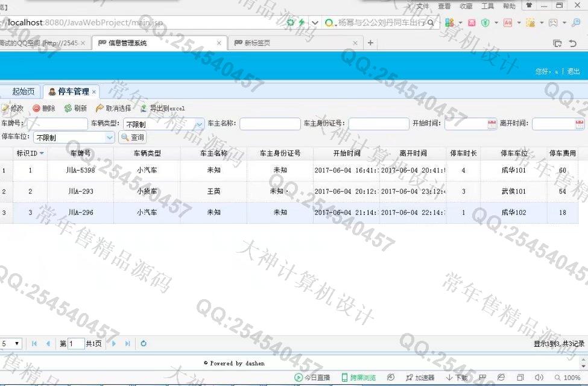Open calendar picker for 开始时间
The image size is (588, 386).
pos(492,124)
